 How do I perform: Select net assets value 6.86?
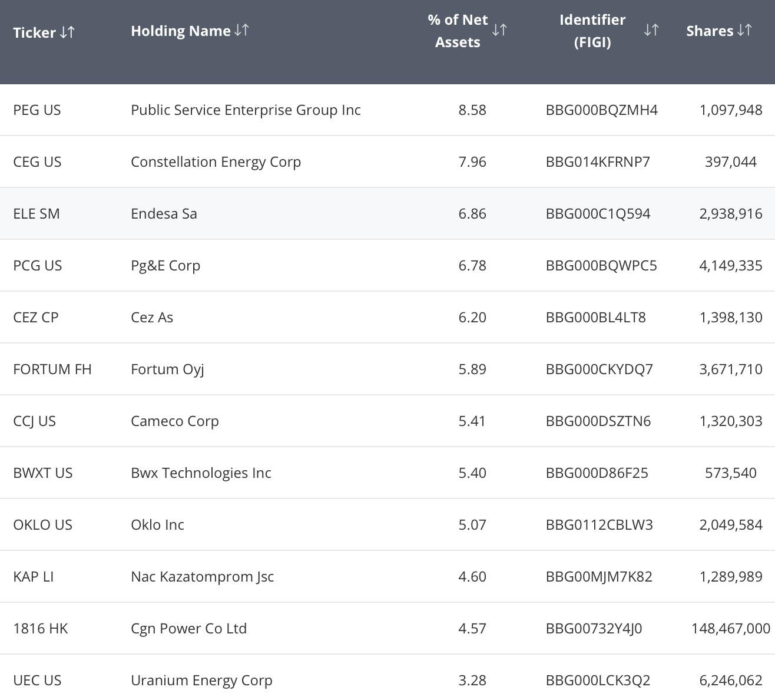tap(472, 214)
